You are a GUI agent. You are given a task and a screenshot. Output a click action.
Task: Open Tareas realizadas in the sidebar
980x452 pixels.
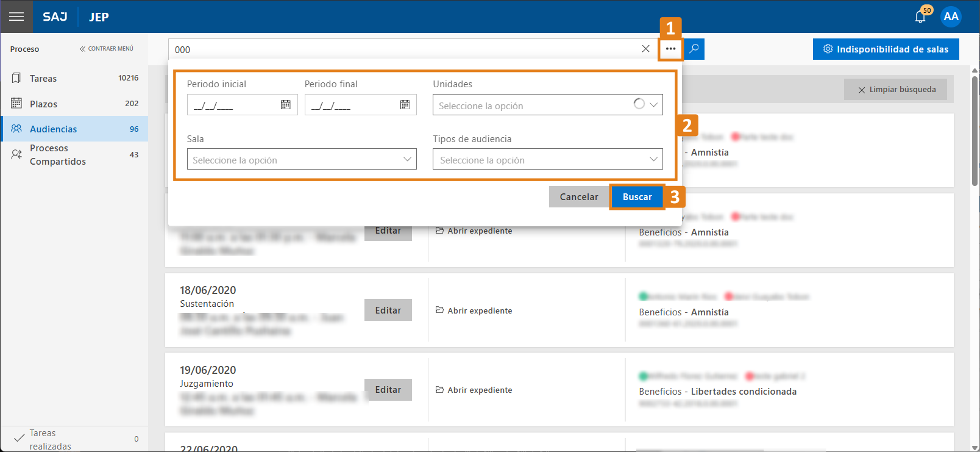tap(74, 439)
